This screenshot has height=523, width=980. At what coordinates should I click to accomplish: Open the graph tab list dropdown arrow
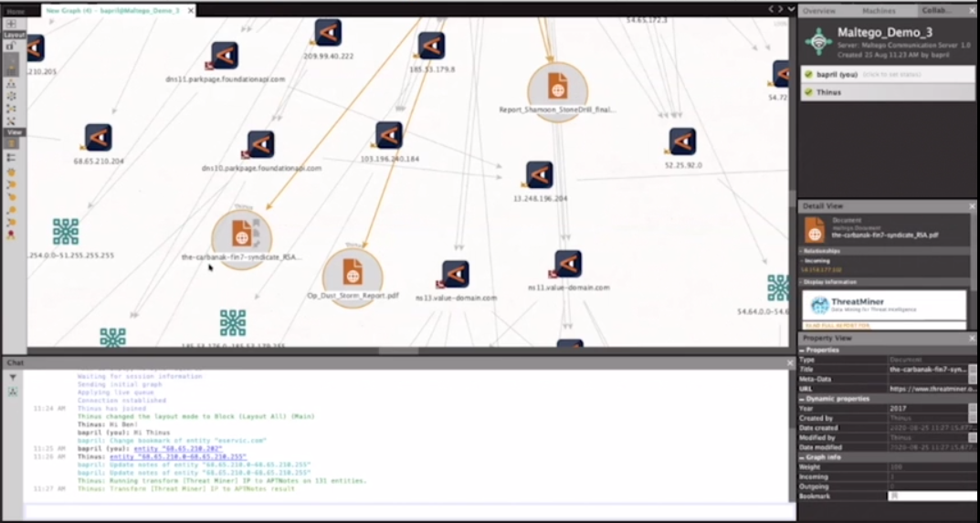coord(791,9)
